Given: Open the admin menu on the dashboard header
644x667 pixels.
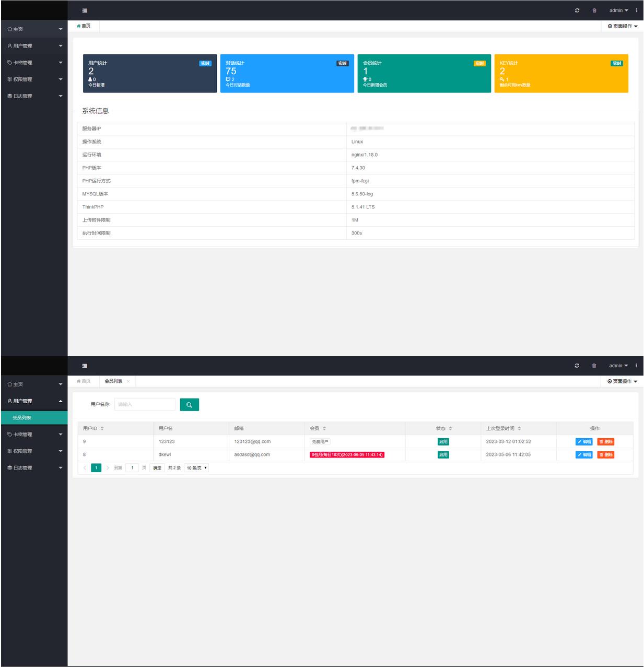Looking at the screenshot, I should (618, 10).
